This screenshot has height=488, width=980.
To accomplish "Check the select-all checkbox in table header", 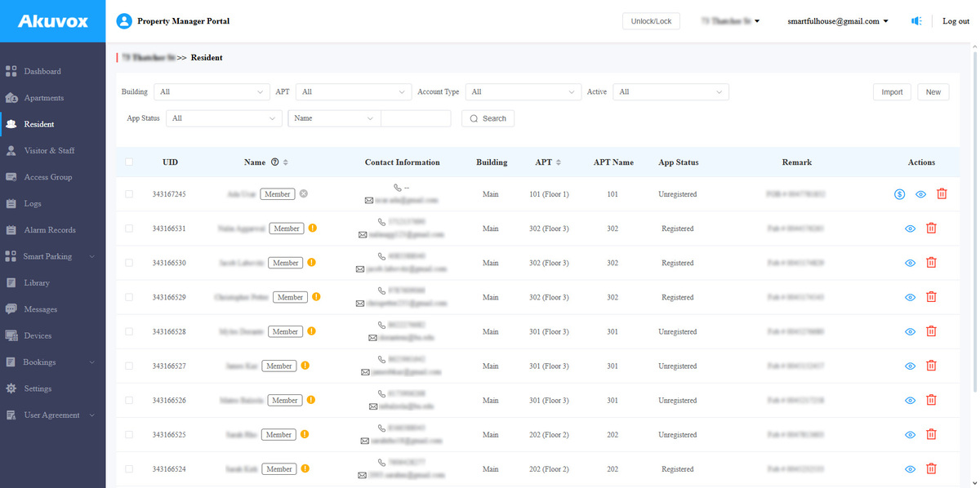I will pyautogui.click(x=129, y=162).
